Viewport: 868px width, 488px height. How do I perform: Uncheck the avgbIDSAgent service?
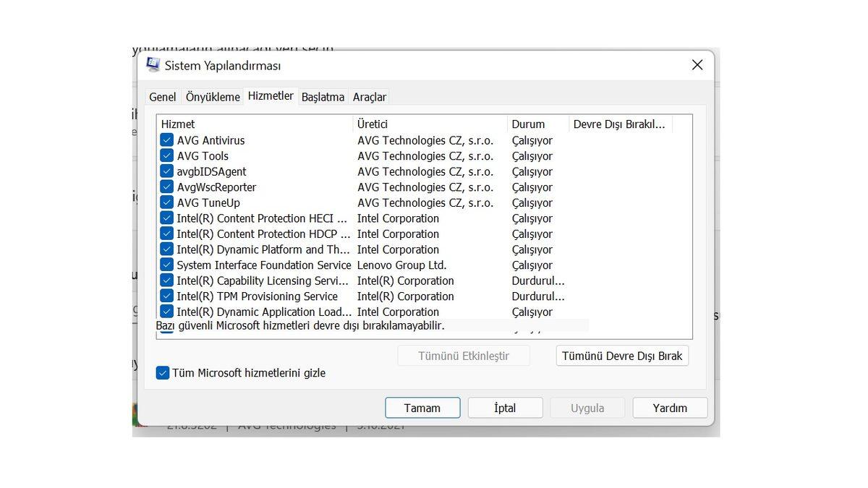166,171
